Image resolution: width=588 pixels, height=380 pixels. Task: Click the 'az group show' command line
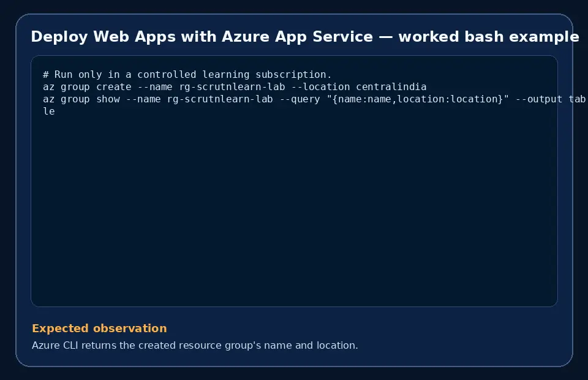[314, 99]
